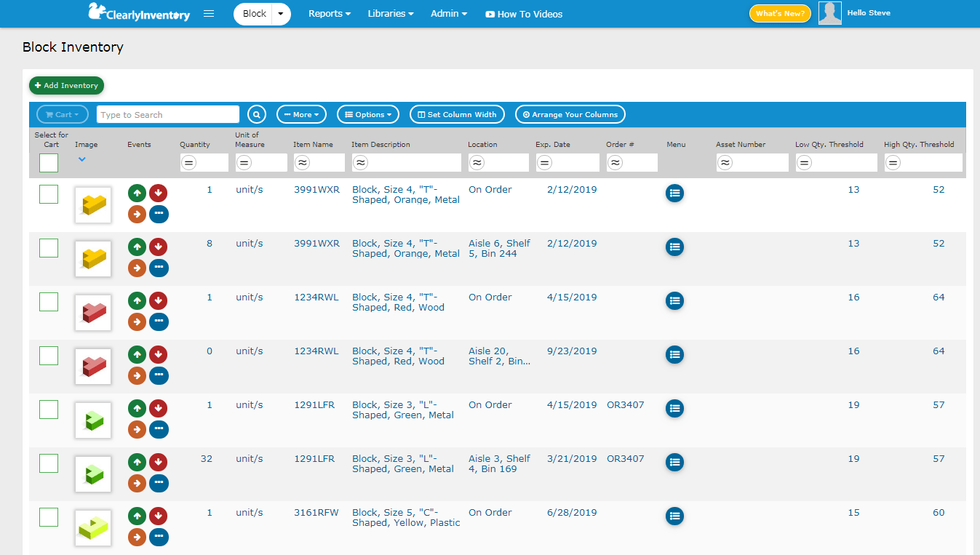
Task: Click the orange move icon for the 1291LFR row
Action: (137, 429)
